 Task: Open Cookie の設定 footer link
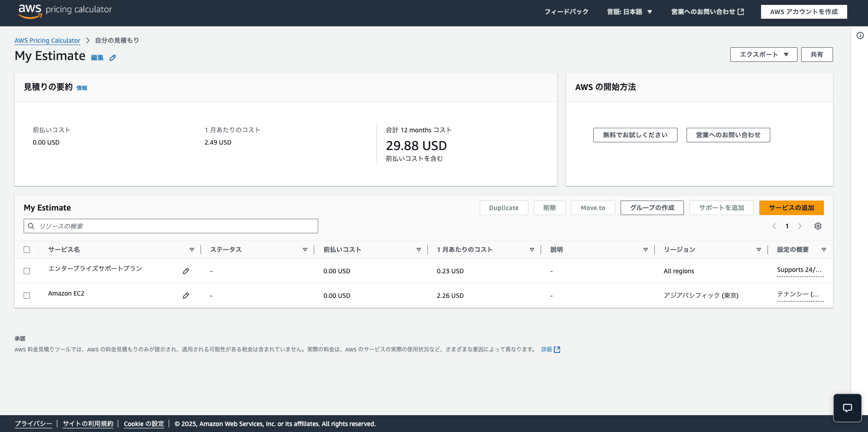coord(144,424)
